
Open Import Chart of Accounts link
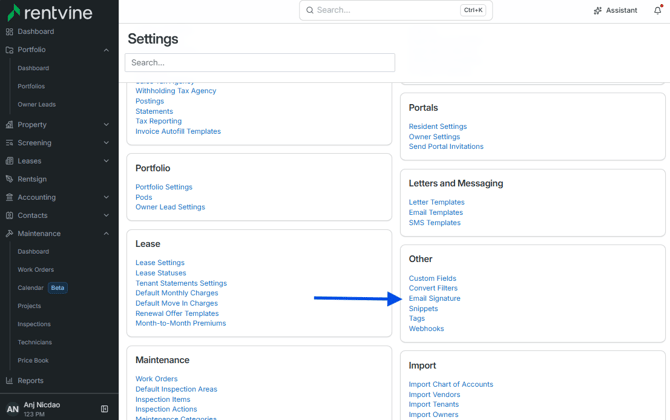(x=451, y=385)
